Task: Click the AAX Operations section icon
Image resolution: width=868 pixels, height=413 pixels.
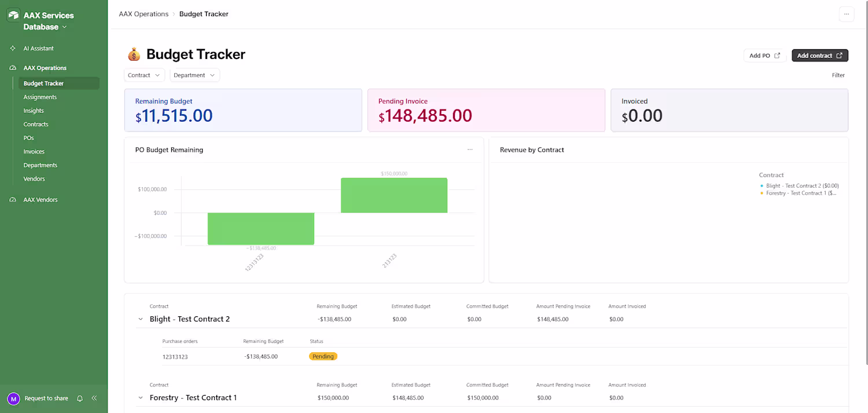Action: click(13, 68)
